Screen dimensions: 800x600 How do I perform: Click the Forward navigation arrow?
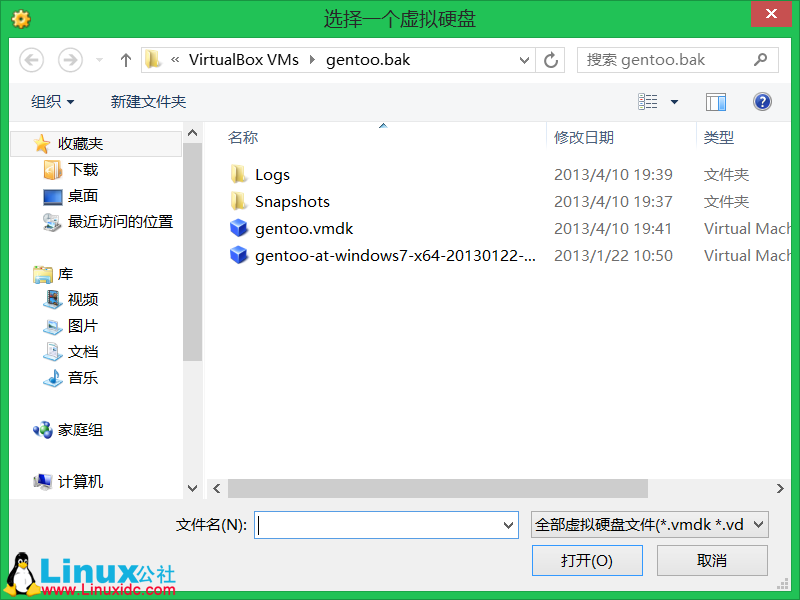70,60
